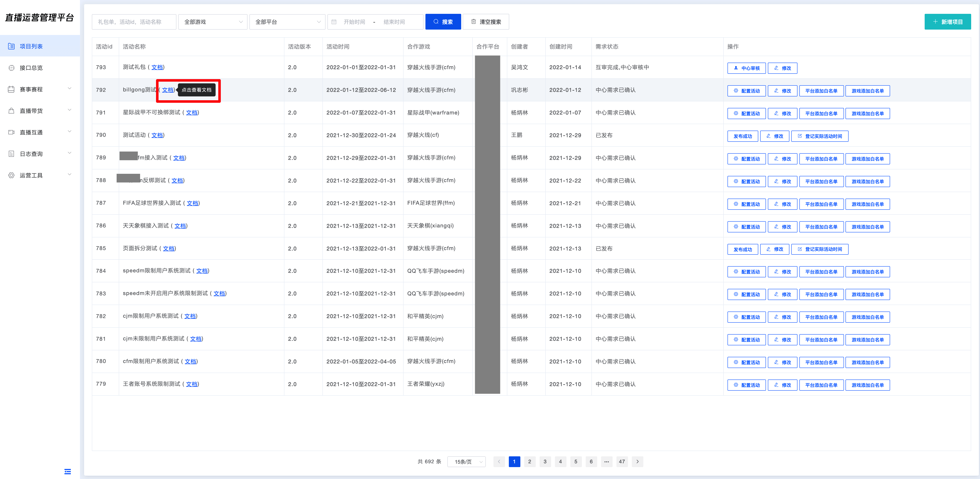
Task: Click 平台添加白名单 for activity 782
Action: (821, 317)
